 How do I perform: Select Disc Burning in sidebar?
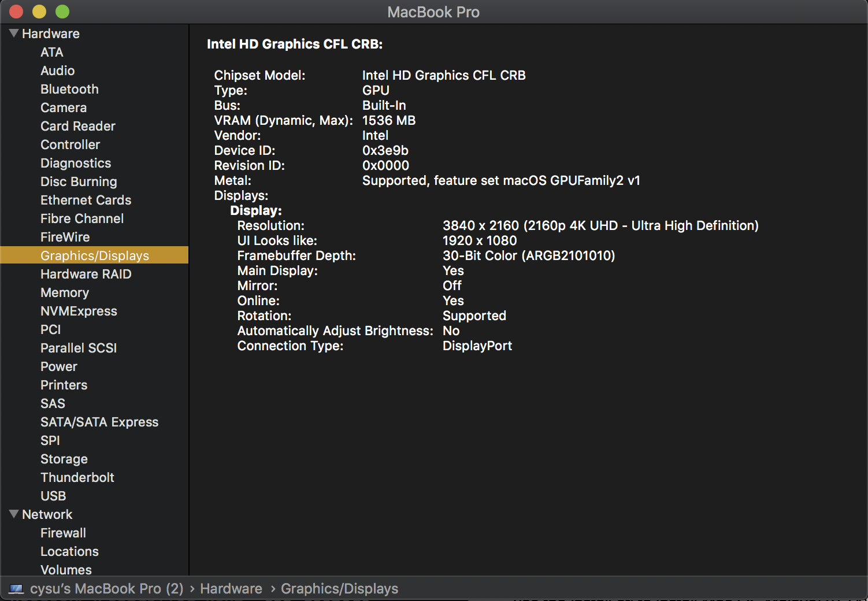pos(79,181)
